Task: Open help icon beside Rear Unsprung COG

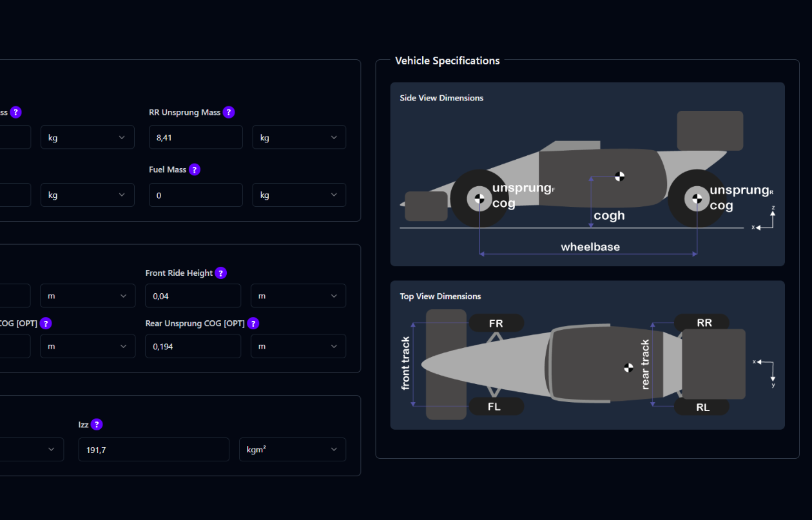Action: (x=253, y=323)
